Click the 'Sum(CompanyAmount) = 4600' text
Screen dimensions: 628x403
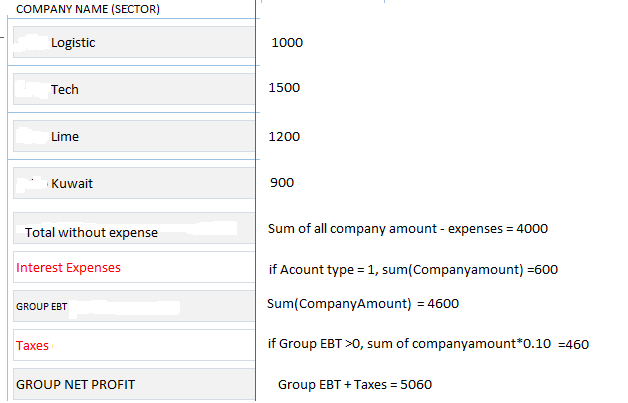click(363, 304)
